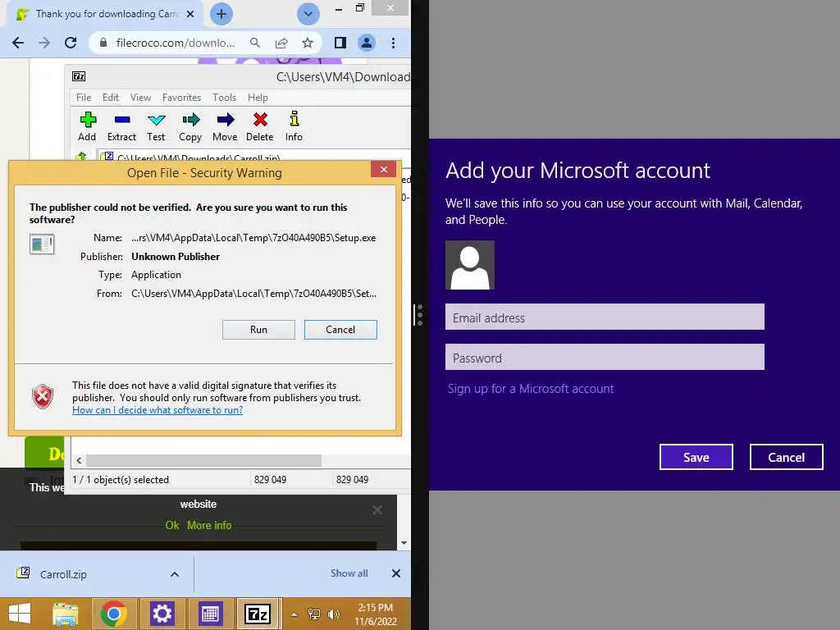This screenshot has width=840, height=630.
Task: Click the zoom magnifier icon in address bar
Action: pos(255,43)
